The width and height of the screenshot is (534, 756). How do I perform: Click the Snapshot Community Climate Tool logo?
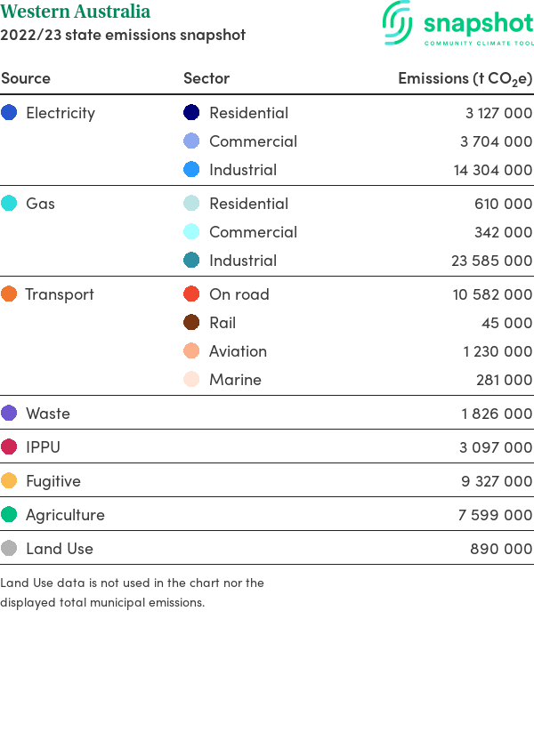pyautogui.click(x=458, y=23)
